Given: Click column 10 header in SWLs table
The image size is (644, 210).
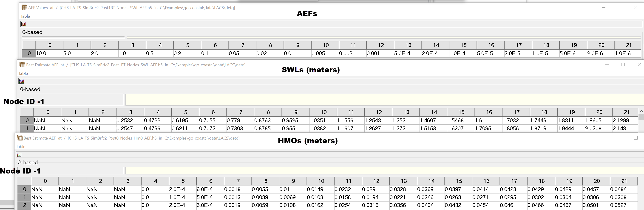Looking at the screenshot, I should point(323,112).
